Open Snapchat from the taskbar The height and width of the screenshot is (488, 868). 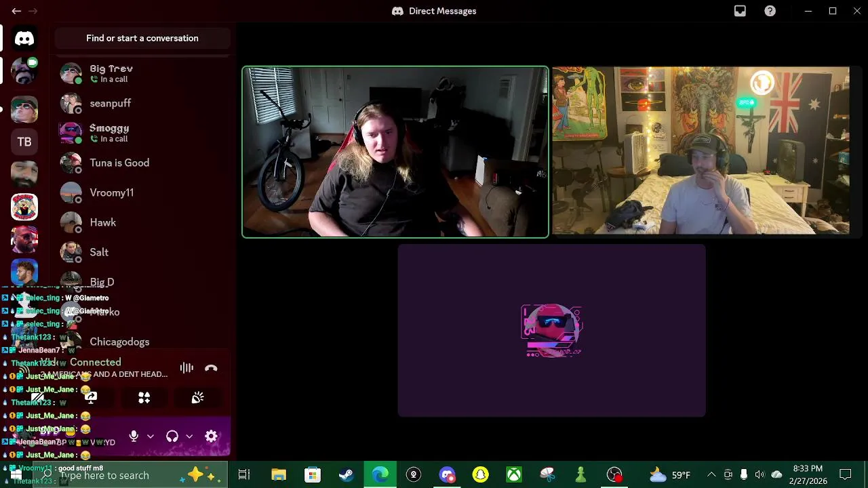tap(480, 475)
